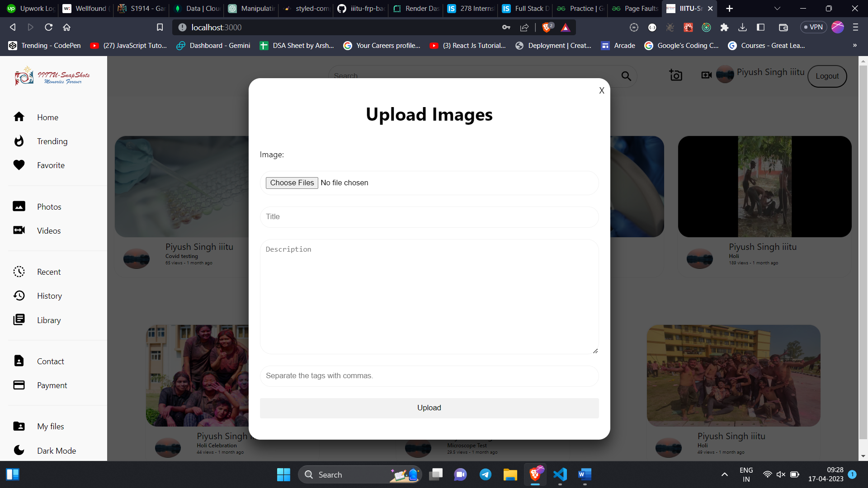Click the tags input field
Image resolution: width=868 pixels, height=488 pixels.
(429, 376)
